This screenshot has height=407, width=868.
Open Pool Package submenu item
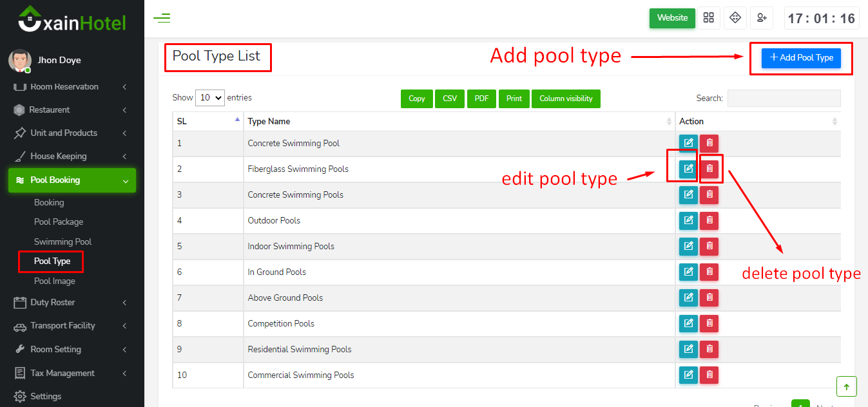[59, 222]
